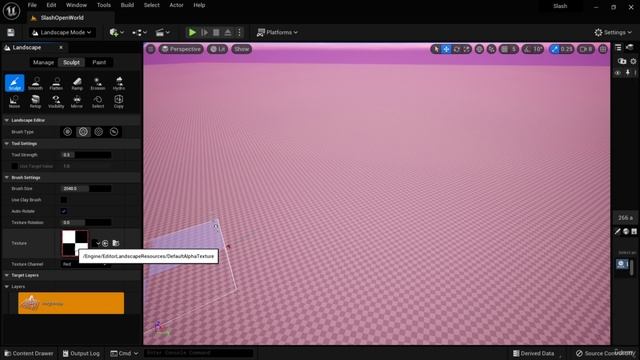The width and height of the screenshot is (640, 360).
Task: Click the brush Texture thumbnail
Action: tap(75, 243)
